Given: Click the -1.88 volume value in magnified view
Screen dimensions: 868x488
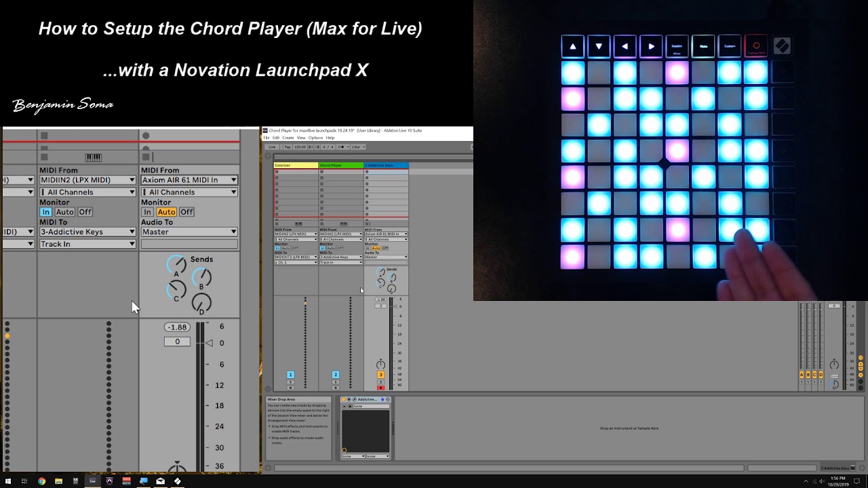Looking at the screenshot, I should coord(177,327).
